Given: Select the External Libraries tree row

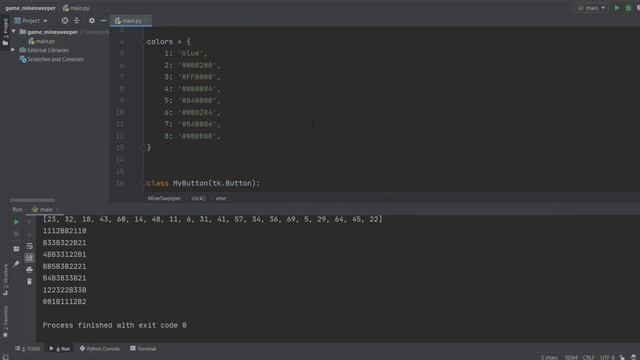Looking at the screenshot, I should pyautogui.click(x=44, y=50).
